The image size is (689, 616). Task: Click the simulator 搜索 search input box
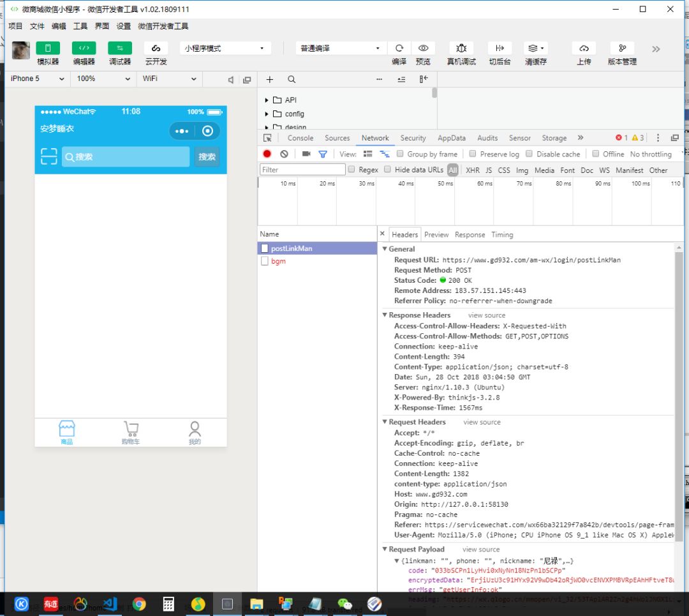(126, 156)
